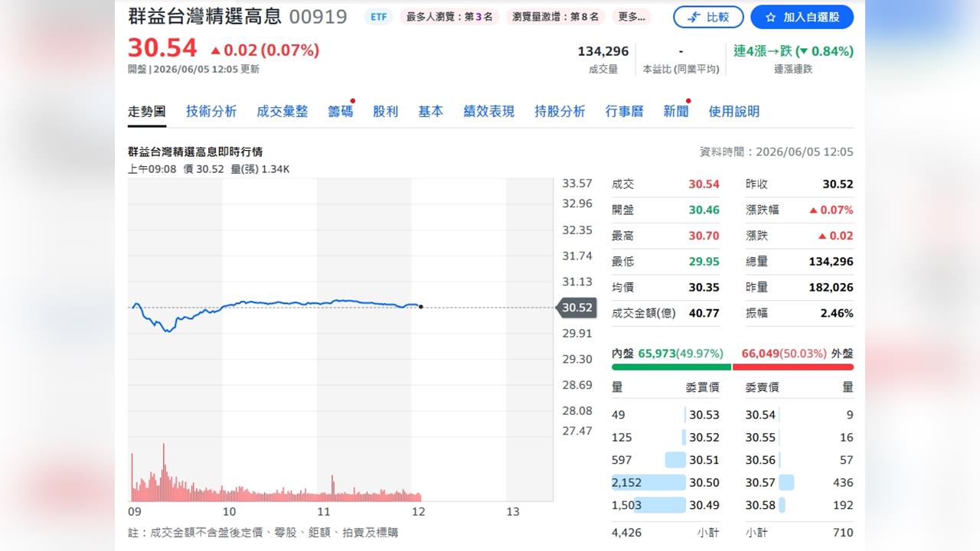980x551 pixels.
Task: Open the 基本 tab
Action: (x=430, y=112)
